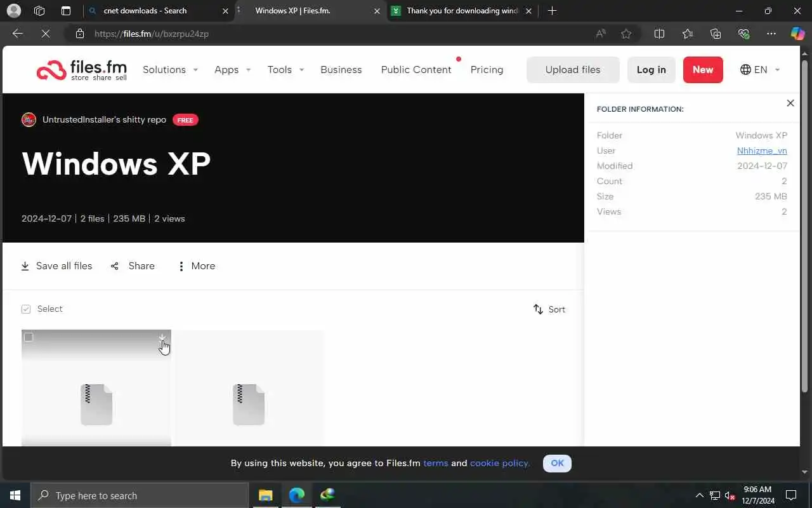Expand the Solutions dropdown
The image size is (812, 508).
tap(170, 70)
